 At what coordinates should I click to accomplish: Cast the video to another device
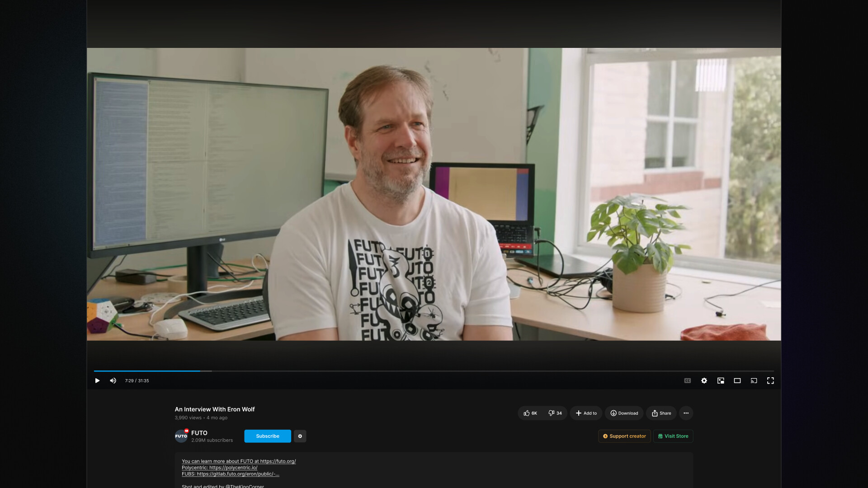click(754, 380)
